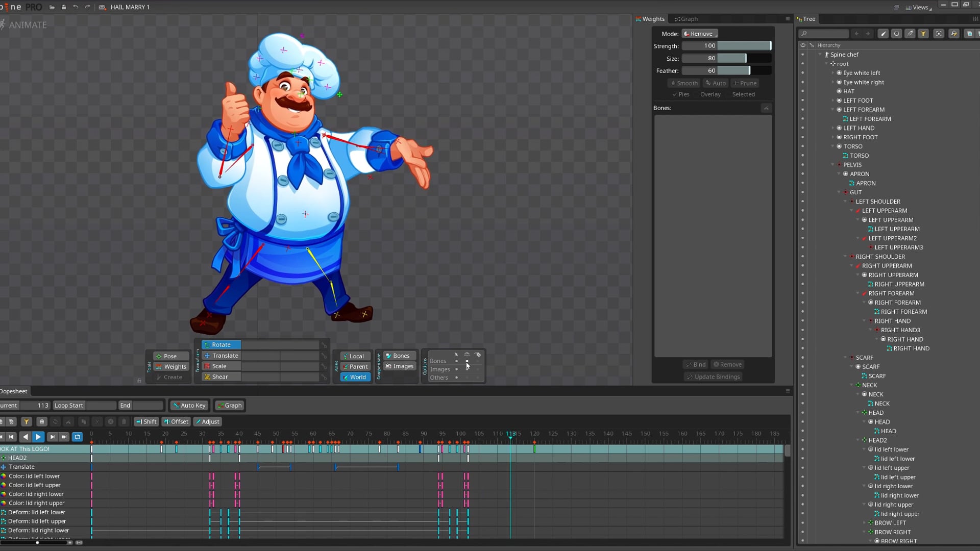Image resolution: width=980 pixels, height=551 pixels.
Task: Click the Update Bindings button
Action: point(713,377)
